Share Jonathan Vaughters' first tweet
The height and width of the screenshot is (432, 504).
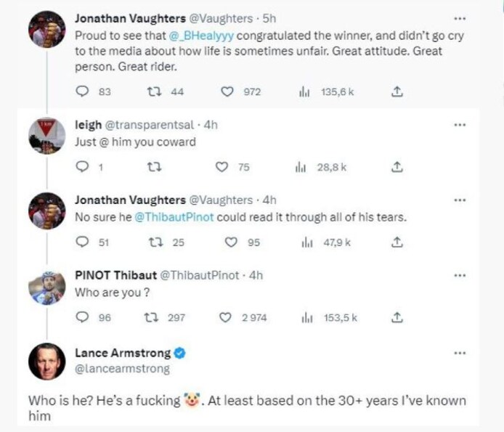(397, 92)
